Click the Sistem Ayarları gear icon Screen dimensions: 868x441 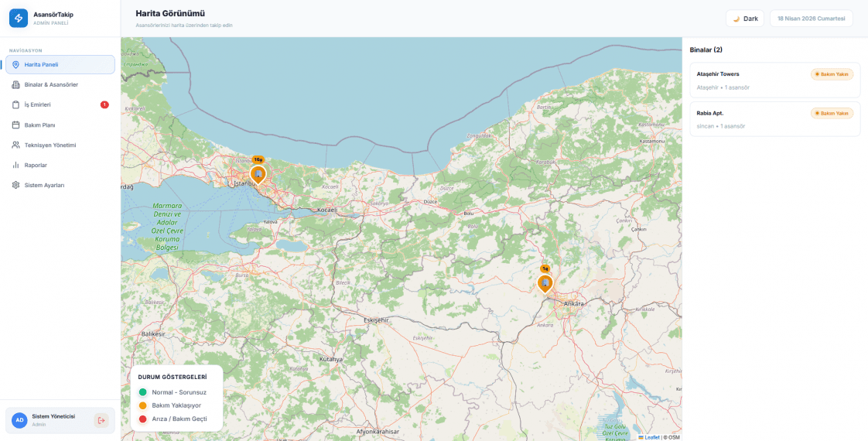tap(15, 185)
